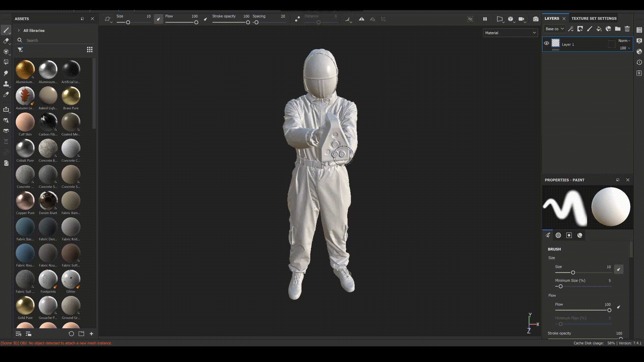The width and height of the screenshot is (644, 362).
Task: Refresh assets with the reload icon
Action: click(x=71, y=334)
